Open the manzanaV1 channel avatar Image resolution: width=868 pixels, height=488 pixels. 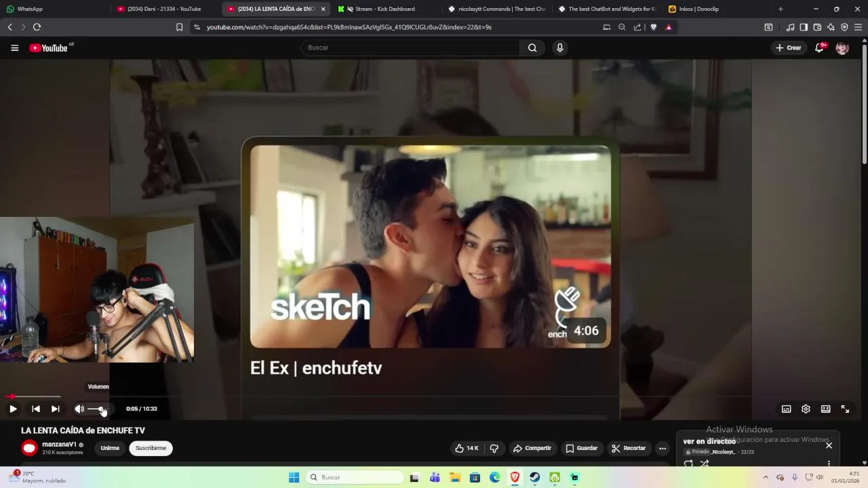(x=29, y=448)
